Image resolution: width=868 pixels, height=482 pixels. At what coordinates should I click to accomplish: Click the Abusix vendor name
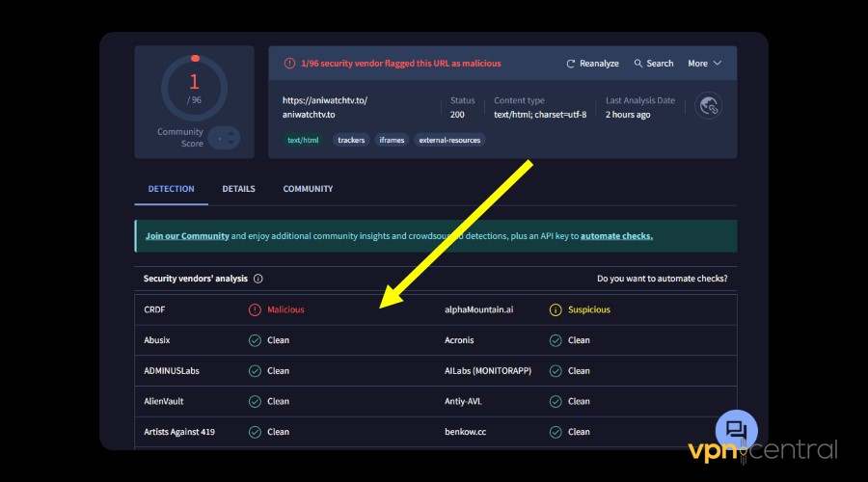[156, 339]
